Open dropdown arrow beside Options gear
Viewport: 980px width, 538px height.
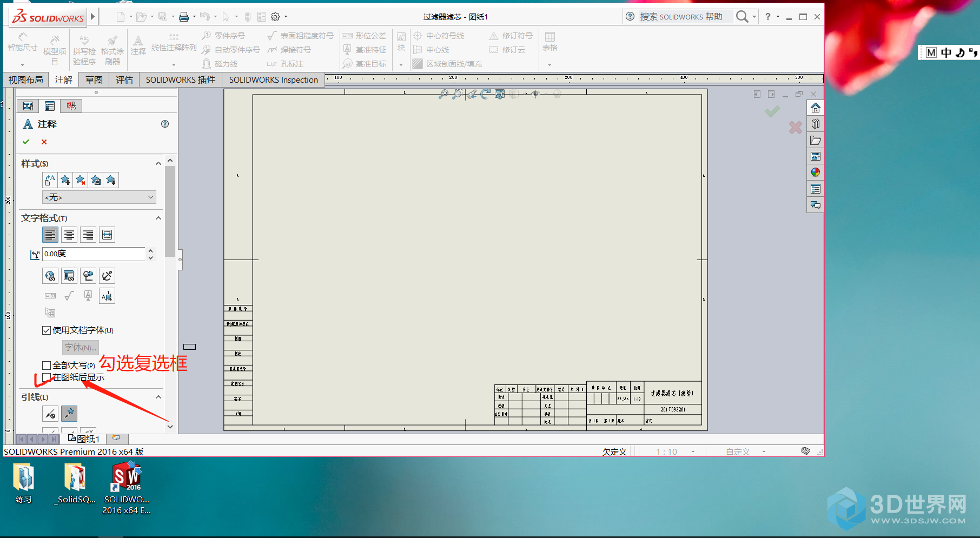click(x=286, y=17)
